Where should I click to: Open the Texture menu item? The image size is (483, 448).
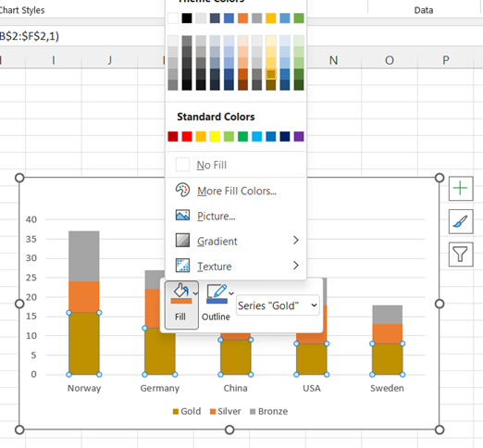pos(236,266)
